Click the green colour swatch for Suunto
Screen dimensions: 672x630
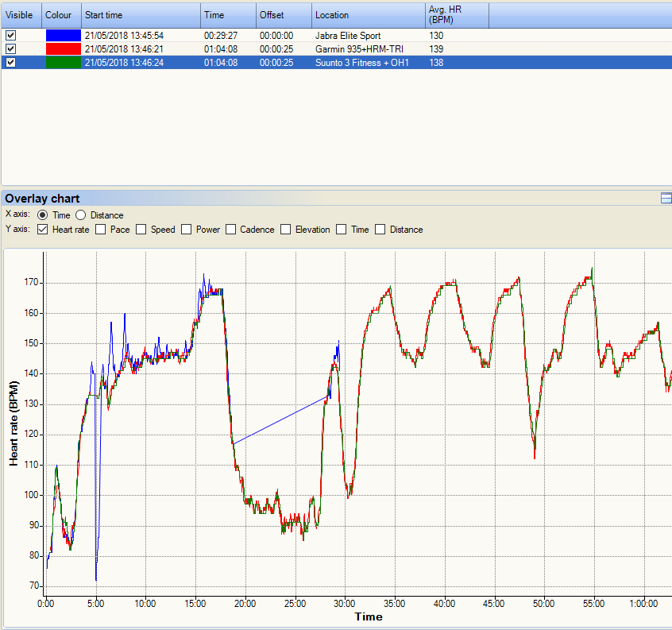point(63,63)
